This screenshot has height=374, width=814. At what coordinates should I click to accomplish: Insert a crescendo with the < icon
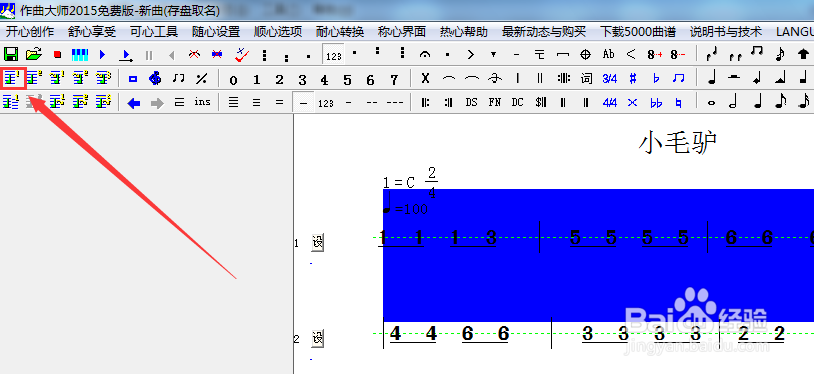click(x=631, y=54)
